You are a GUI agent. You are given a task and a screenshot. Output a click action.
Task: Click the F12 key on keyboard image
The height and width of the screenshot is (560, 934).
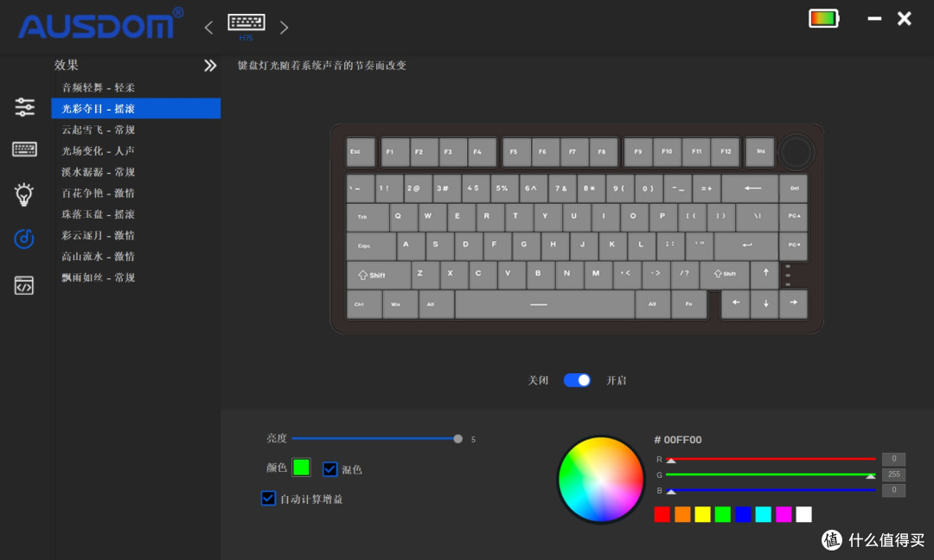(x=726, y=152)
